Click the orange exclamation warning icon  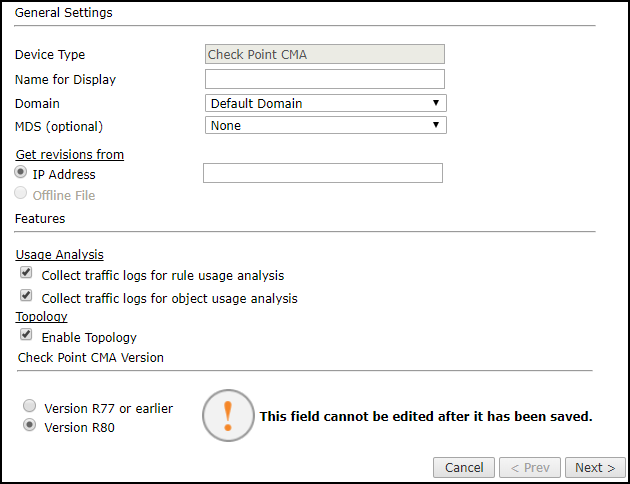point(228,415)
